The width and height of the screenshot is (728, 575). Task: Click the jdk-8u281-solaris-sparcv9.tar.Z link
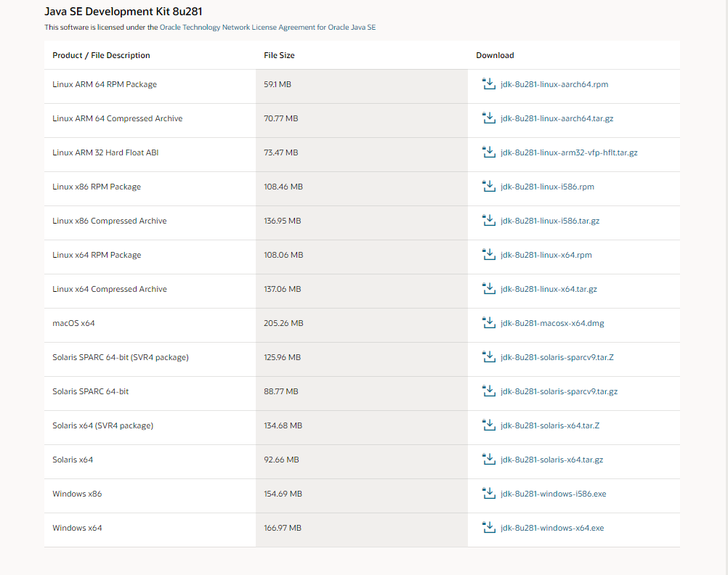[x=557, y=357]
